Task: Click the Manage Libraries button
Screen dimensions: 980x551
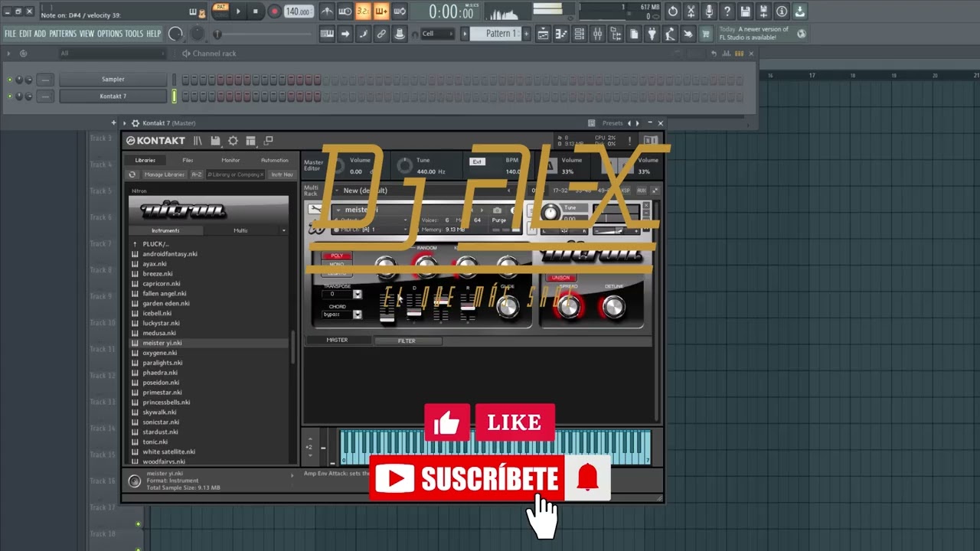Action: (x=164, y=175)
